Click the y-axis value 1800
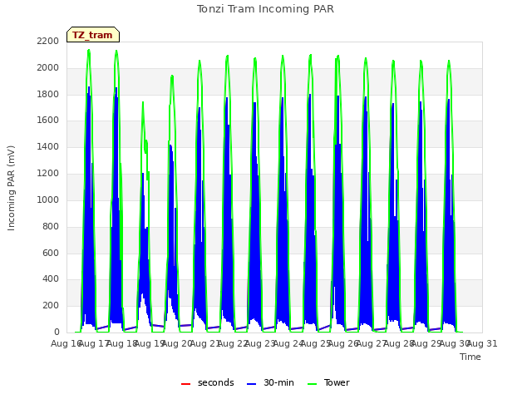This screenshot has height=399, width=532. [48, 94]
